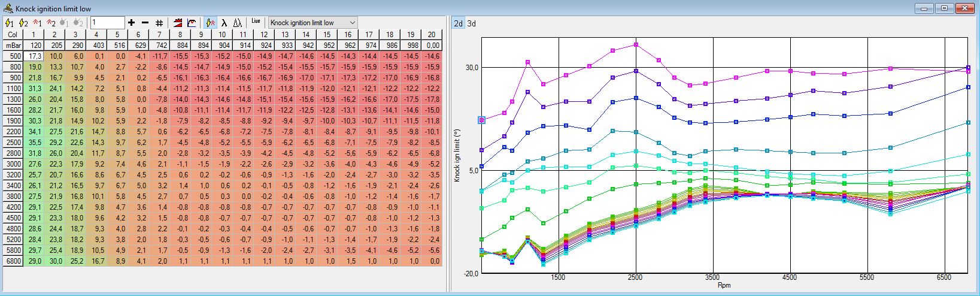The width and height of the screenshot is (980, 296).
Task: Toggle the highlighted ignition mode button
Action: tap(210, 23)
